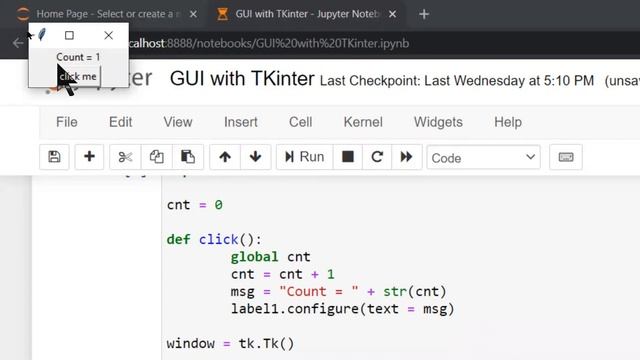Open the File menu
Image resolution: width=640 pixels, height=360 pixels.
[67, 122]
